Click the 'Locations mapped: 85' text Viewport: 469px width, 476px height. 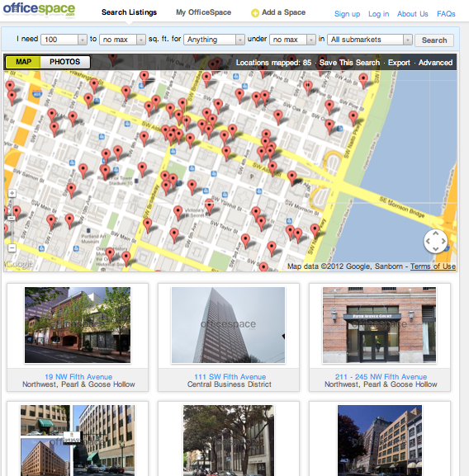(x=273, y=63)
